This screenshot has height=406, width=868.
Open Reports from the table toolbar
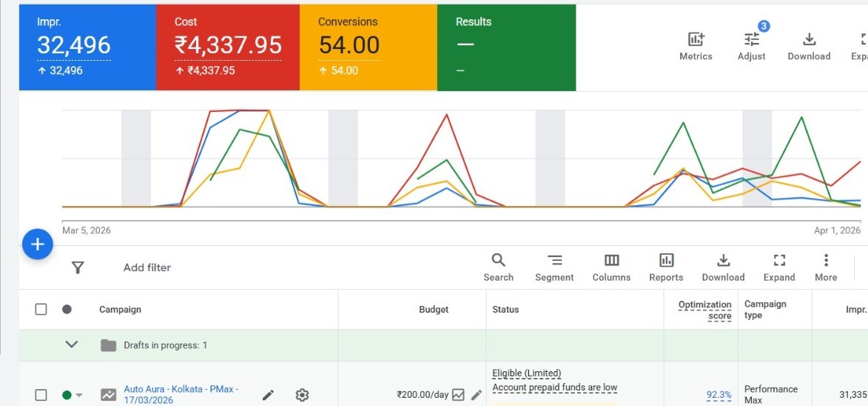click(666, 267)
